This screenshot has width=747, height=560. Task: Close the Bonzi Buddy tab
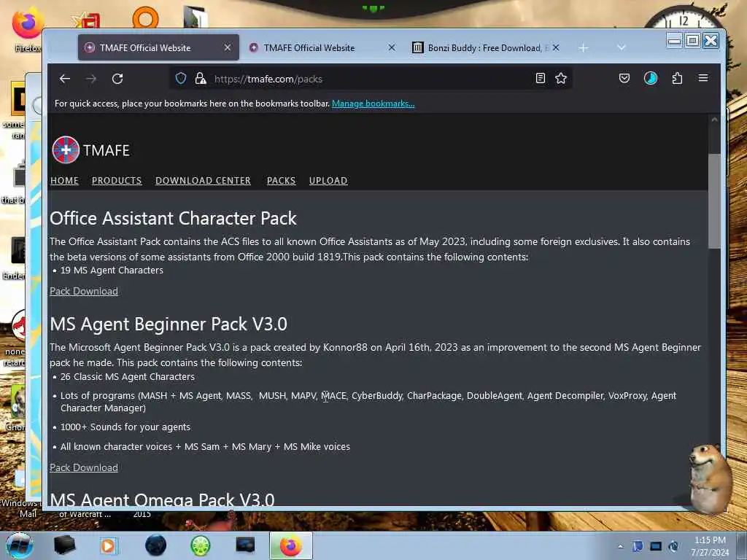[556, 47]
